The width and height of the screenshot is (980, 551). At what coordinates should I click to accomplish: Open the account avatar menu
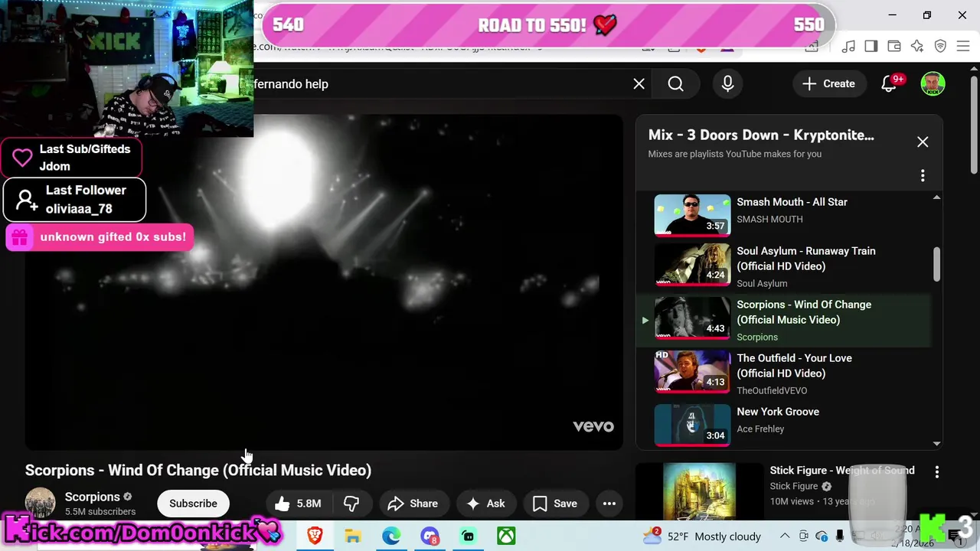933,84
